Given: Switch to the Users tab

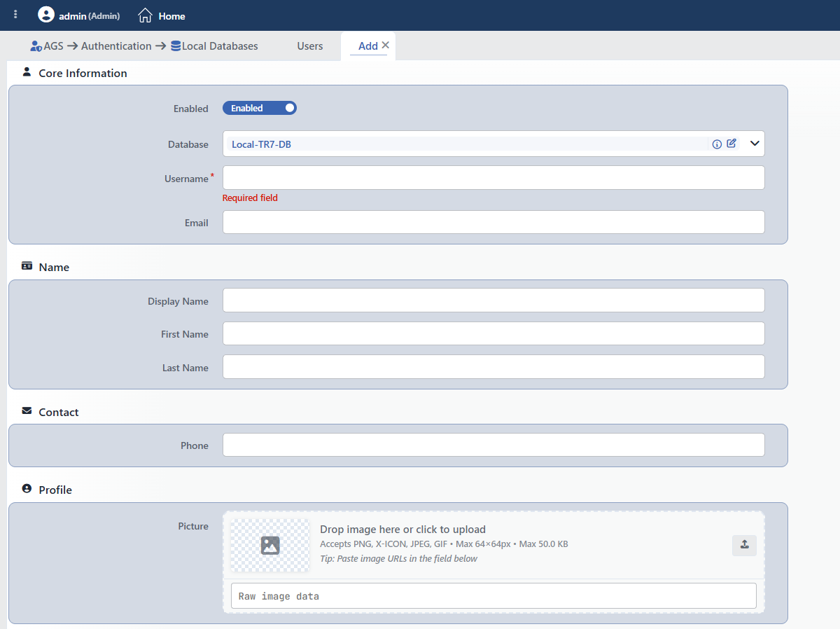Looking at the screenshot, I should pos(310,46).
